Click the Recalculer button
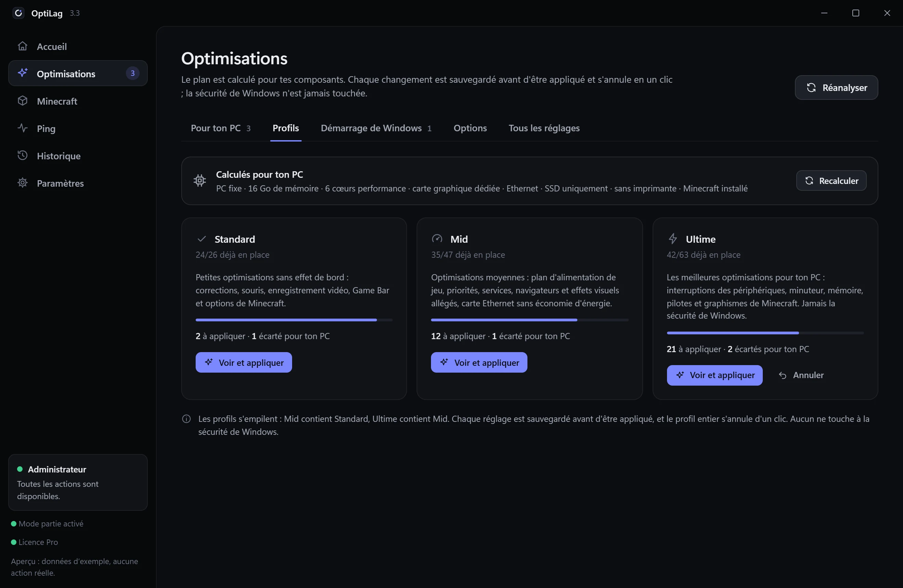 point(831,181)
